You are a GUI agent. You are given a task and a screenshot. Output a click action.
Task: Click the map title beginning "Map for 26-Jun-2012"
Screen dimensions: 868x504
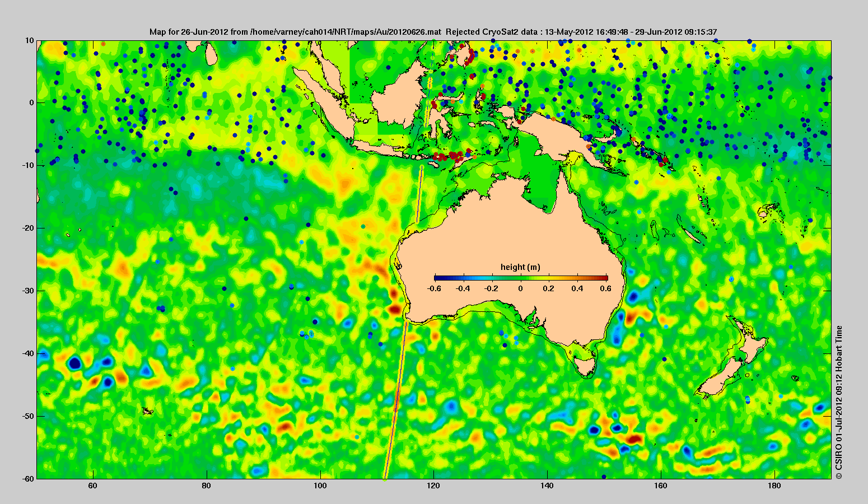433,32
